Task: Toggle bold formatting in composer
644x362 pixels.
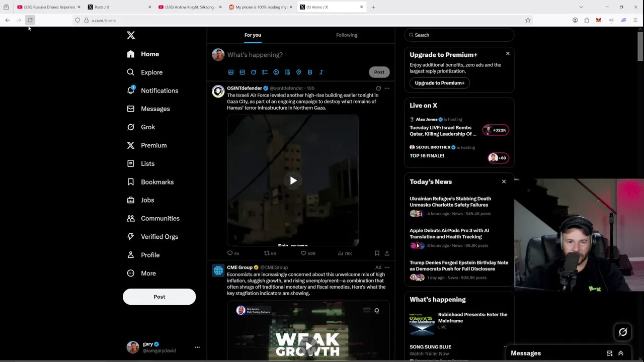Action: [x=310, y=72]
